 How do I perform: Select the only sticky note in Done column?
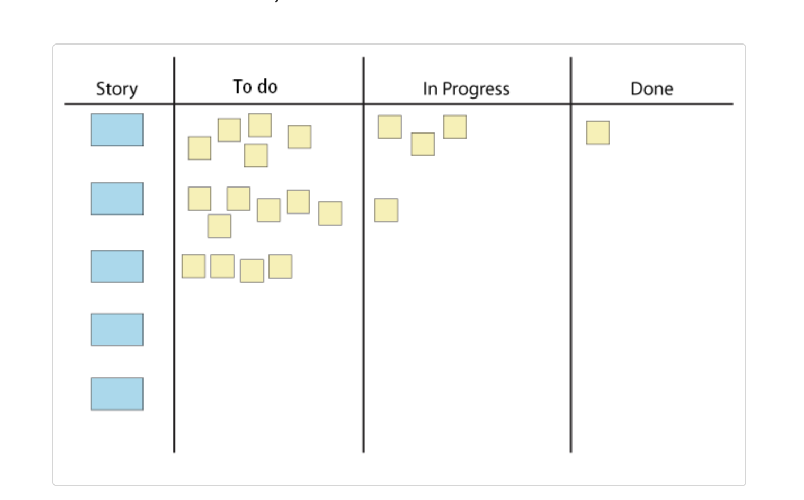click(598, 133)
